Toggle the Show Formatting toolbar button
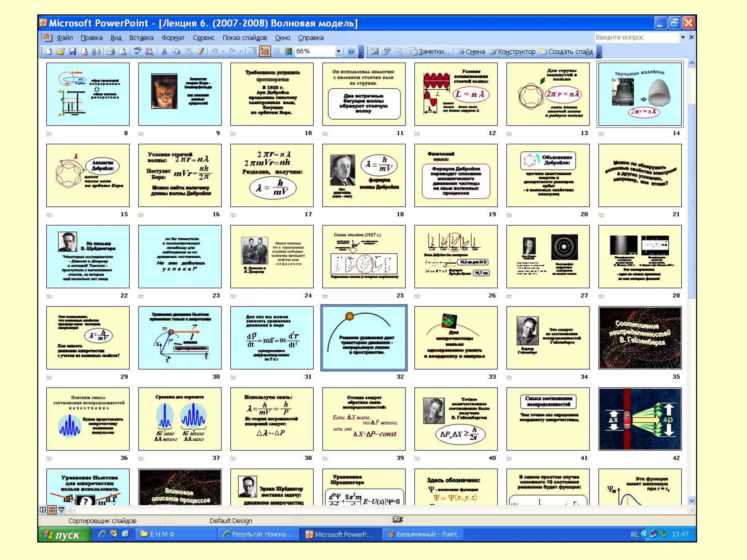The width and height of the screenshot is (747, 560). (x=265, y=52)
